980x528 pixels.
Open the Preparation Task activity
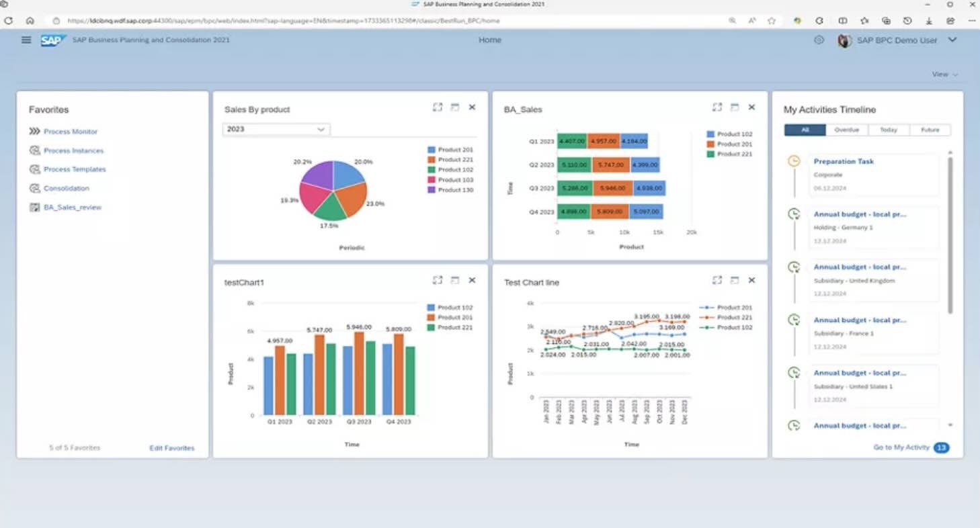[x=844, y=161]
